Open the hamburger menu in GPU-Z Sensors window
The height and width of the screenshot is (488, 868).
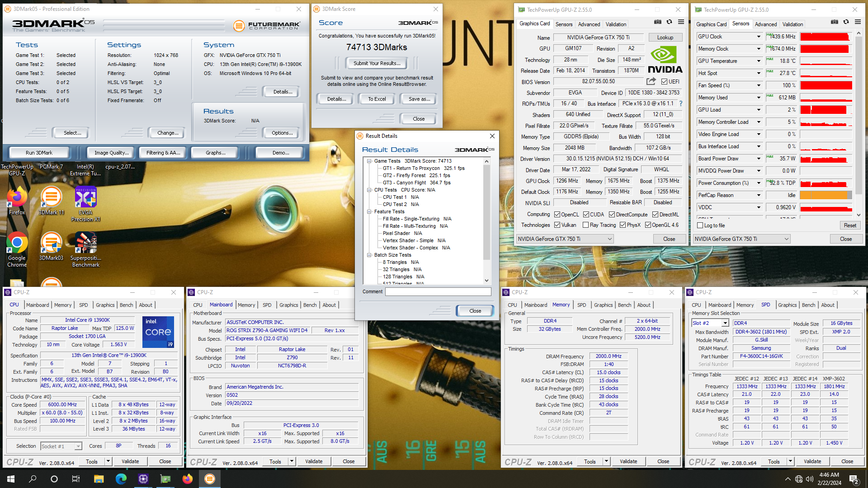[x=858, y=22]
